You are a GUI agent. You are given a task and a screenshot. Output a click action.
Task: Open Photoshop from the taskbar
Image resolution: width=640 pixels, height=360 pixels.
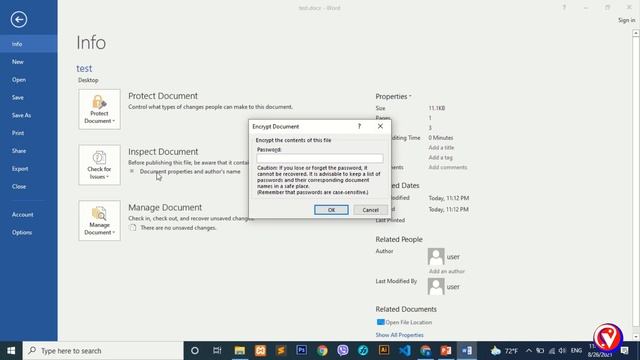302,351
